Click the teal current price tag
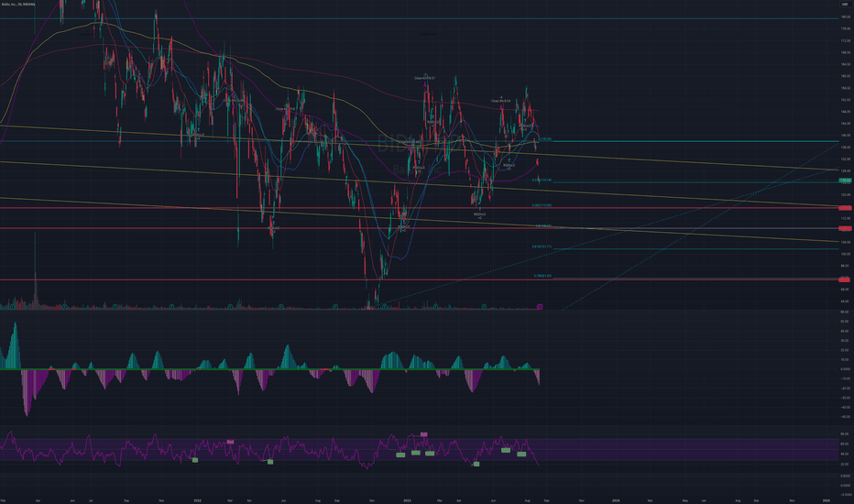The height and width of the screenshot is (504, 854). pos(845,181)
